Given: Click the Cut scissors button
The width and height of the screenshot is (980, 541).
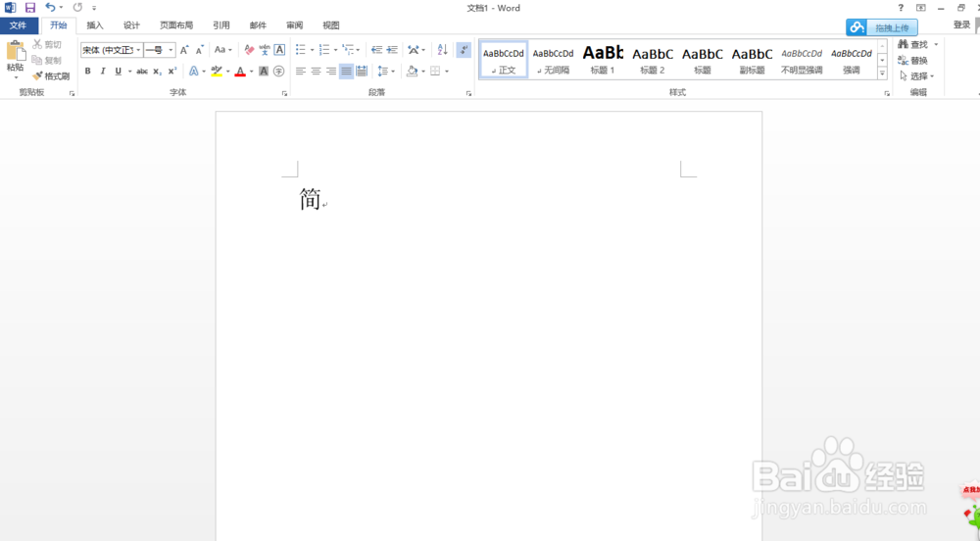Looking at the screenshot, I should tap(47, 44).
